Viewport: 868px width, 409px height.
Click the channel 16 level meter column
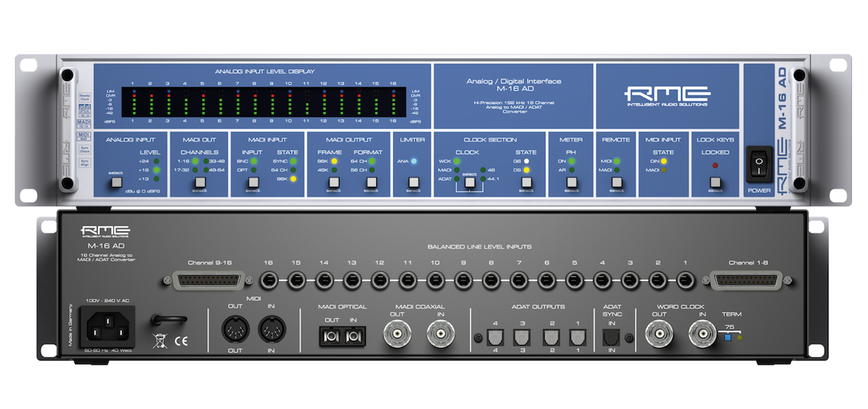392,102
